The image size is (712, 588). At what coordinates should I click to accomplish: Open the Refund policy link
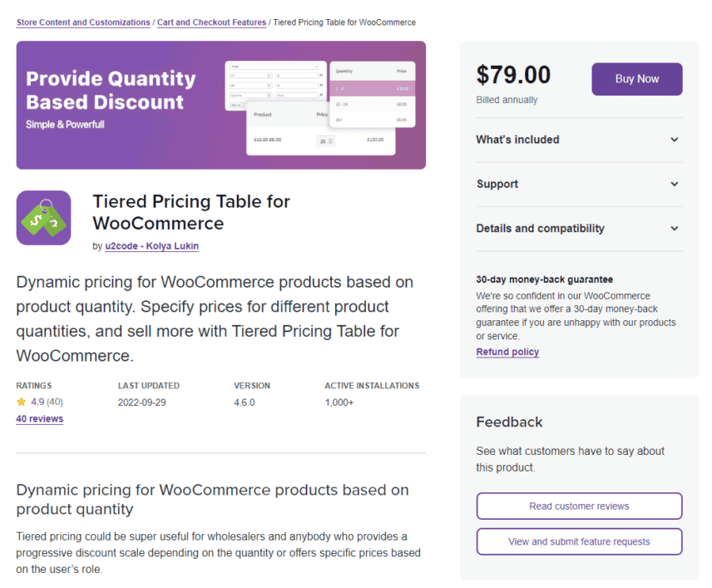pyautogui.click(x=507, y=351)
